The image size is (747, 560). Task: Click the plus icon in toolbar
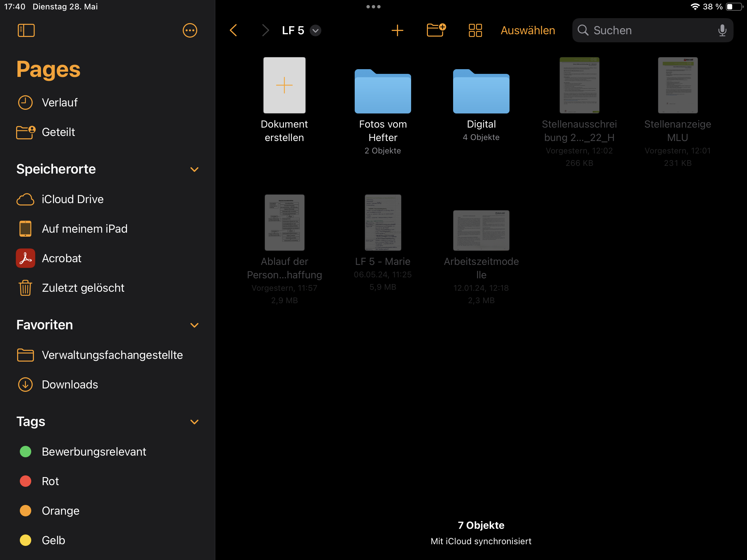pyautogui.click(x=397, y=30)
